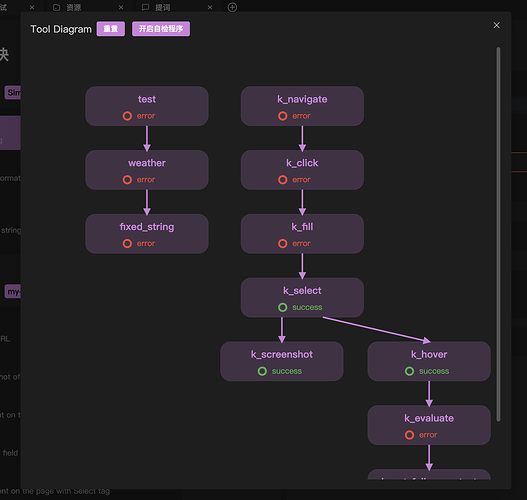Click the error icon on fixed_string node
The width and height of the screenshot is (527, 500).
(x=127, y=243)
